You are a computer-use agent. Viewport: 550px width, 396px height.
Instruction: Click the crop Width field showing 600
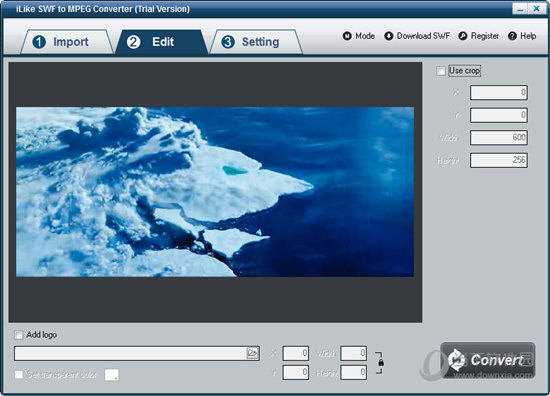[498, 137]
